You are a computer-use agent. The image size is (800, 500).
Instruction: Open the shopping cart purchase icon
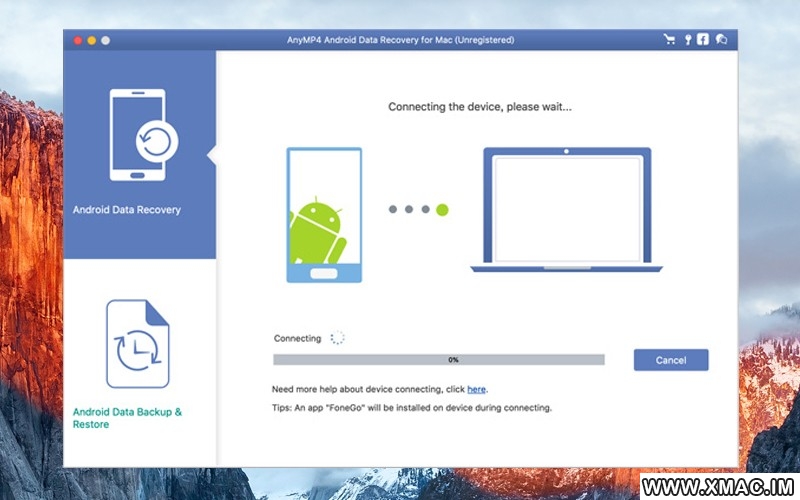[669, 39]
